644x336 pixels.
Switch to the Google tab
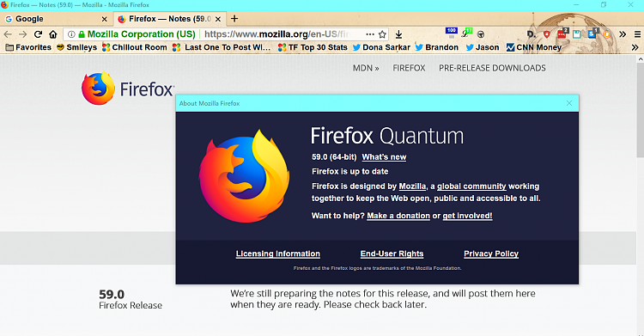point(57,19)
